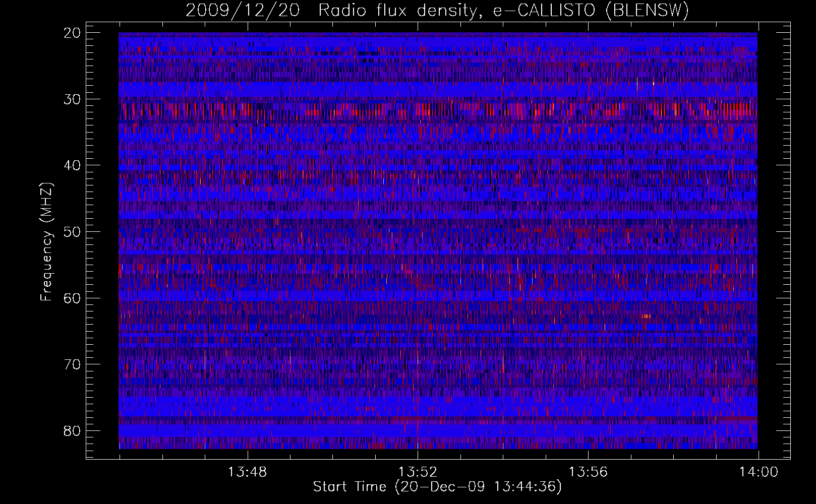The image size is (816, 504).
Task: Click the plot title '2009/12/20 Radio flux density'
Action: coord(331,11)
